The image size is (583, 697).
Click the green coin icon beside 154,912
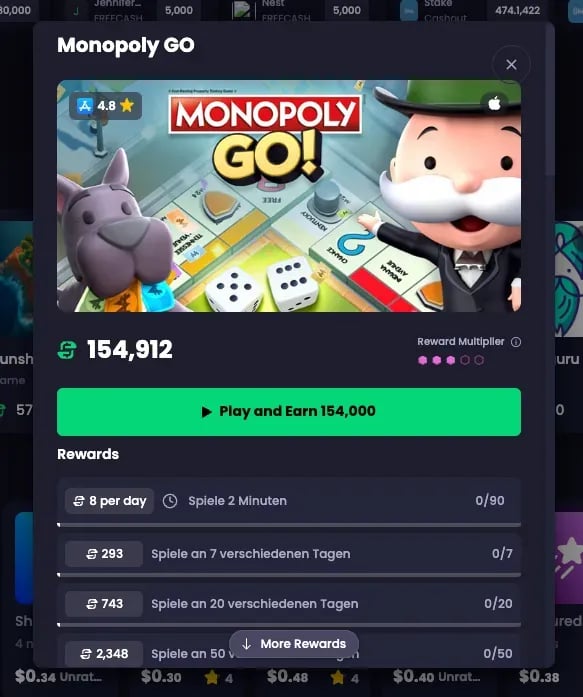point(67,350)
